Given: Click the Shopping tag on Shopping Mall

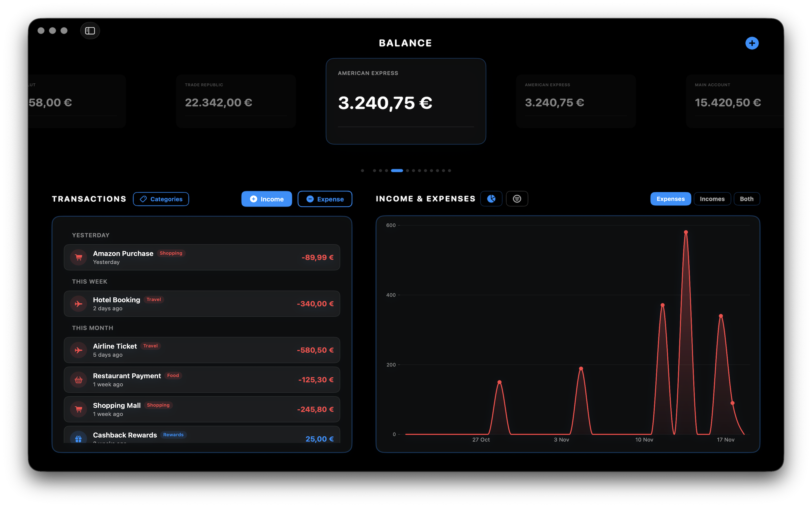Looking at the screenshot, I should point(158,405).
